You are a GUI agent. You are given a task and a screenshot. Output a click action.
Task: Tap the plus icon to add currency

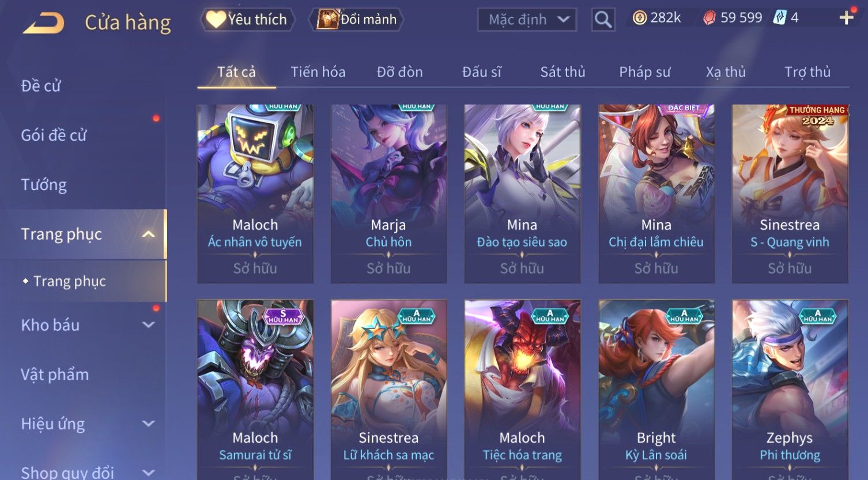846,18
